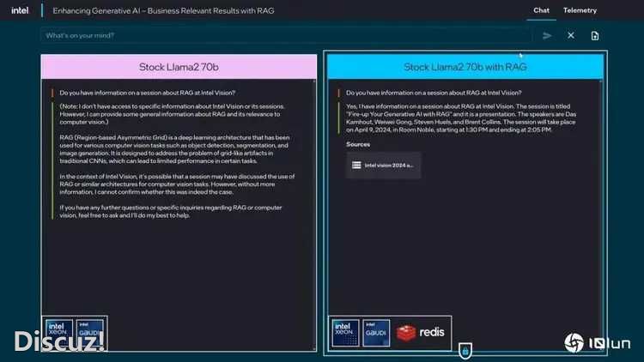Click the upload document icon

tap(595, 36)
